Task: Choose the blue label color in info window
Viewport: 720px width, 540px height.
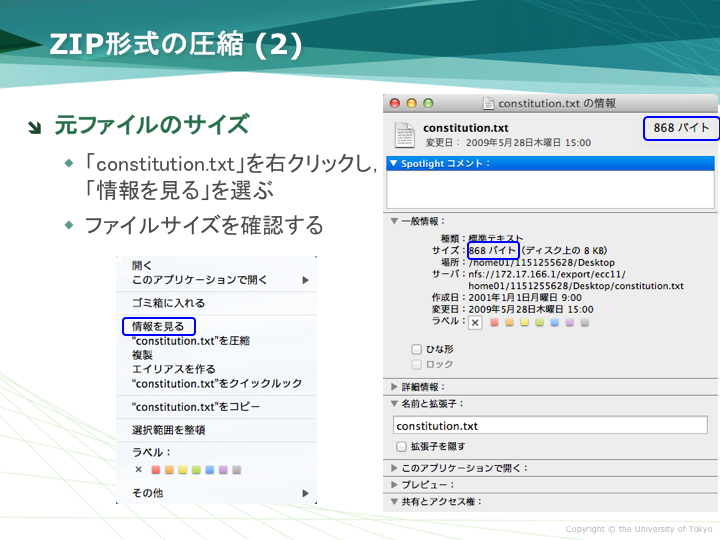Action: click(x=555, y=322)
